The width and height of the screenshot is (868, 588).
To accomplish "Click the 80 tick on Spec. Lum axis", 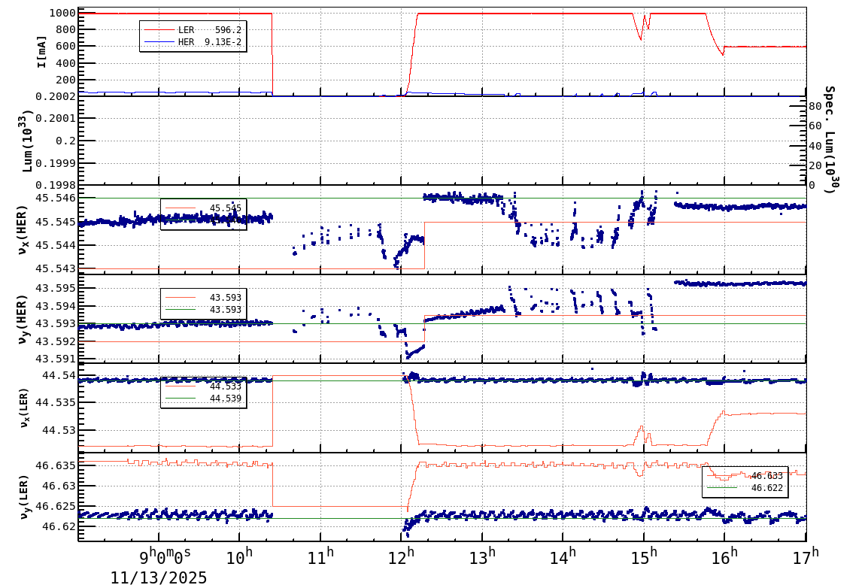I will (815, 106).
